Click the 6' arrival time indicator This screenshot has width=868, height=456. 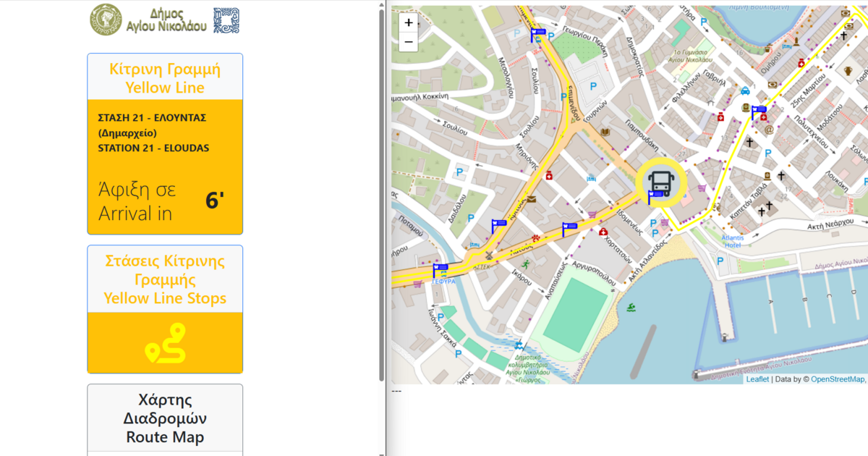pyautogui.click(x=215, y=201)
